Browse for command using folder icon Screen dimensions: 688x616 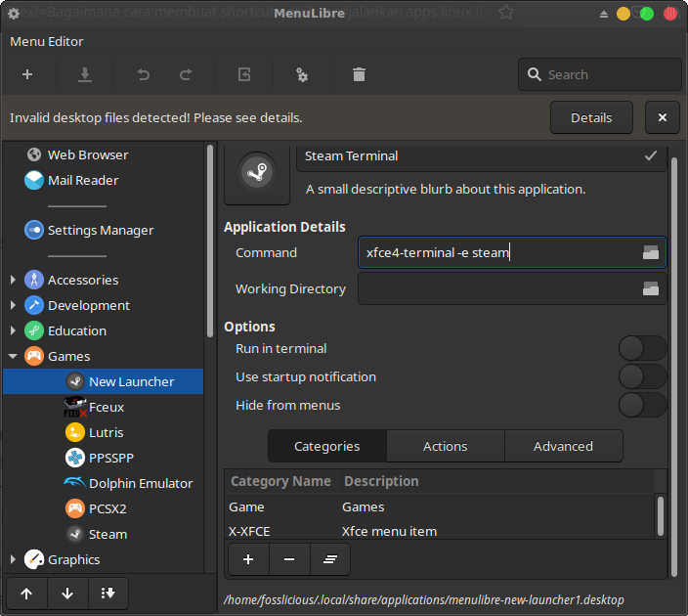click(x=650, y=252)
